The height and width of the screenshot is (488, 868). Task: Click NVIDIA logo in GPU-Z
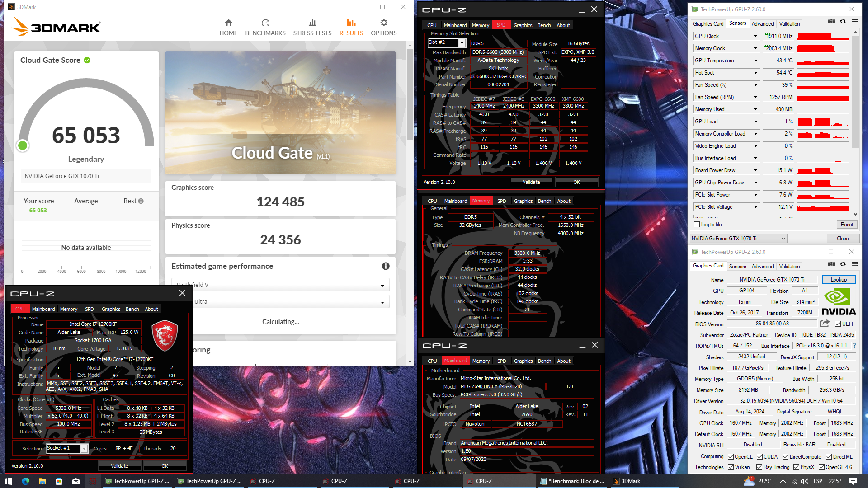pyautogui.click(x=839, y=302)
